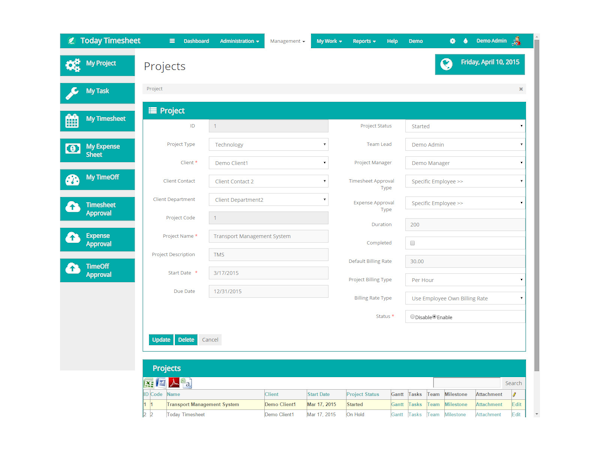The width and height of the screenshot is (600, 450).
Task: Select the Enable status radio button
Action: (x=434, y=317)
